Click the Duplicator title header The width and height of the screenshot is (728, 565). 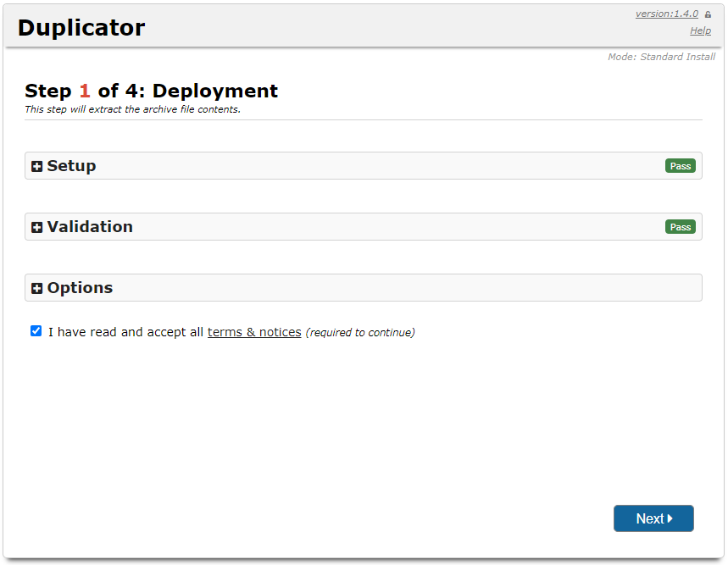point(81,27)
